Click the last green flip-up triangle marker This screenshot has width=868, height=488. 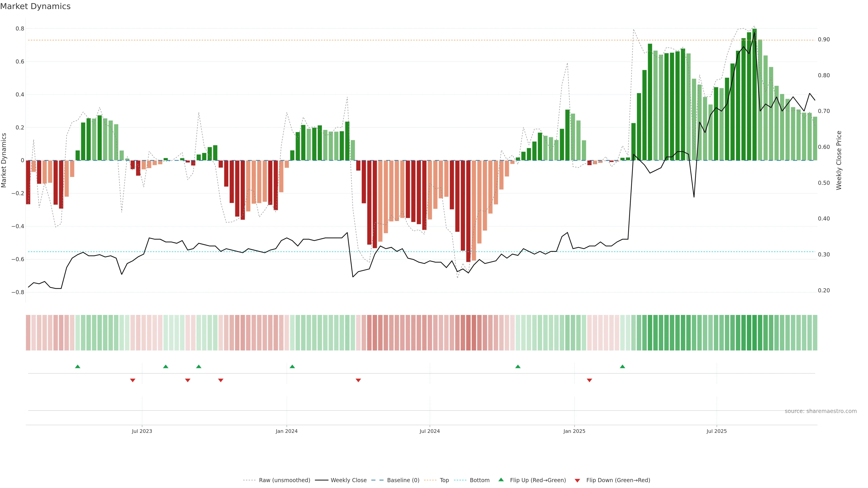click(622, 366)
